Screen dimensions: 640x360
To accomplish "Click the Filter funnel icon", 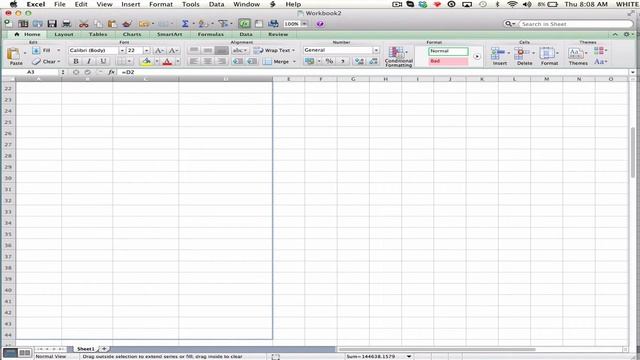I will click(x=223, y=24).
